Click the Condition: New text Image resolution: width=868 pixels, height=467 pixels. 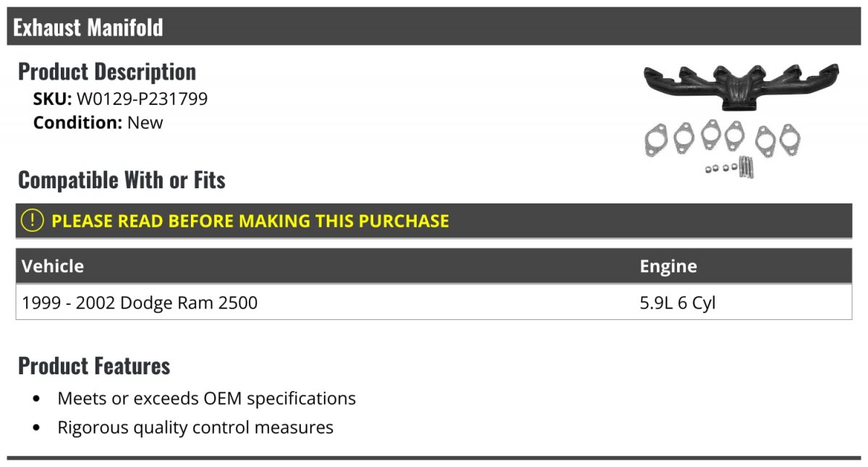pos(98,122)
